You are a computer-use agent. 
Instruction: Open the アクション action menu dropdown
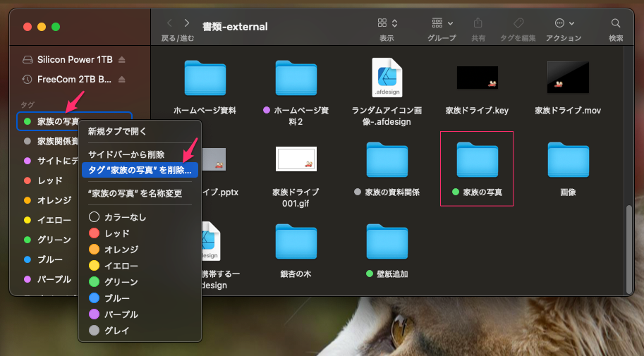coord(564,23)
